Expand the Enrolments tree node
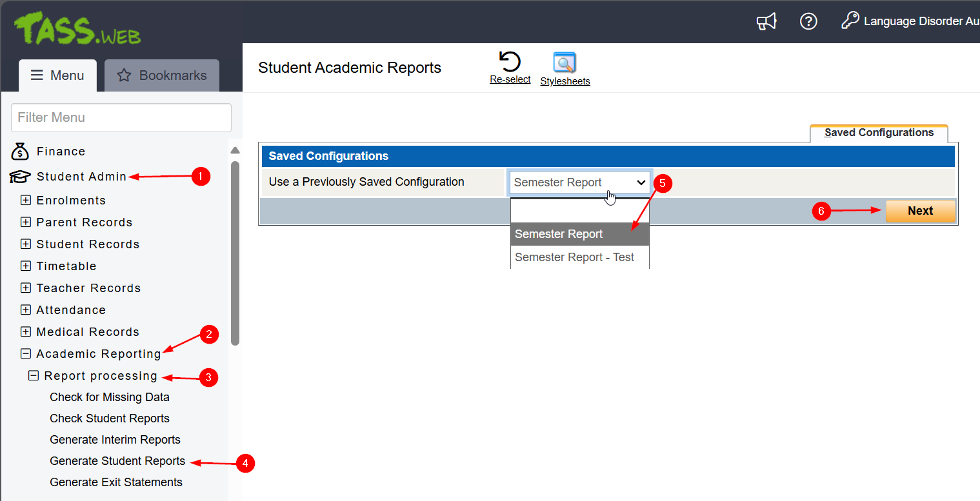The width and height of the screenshot is (980, 501). click(x=26, y=201)
